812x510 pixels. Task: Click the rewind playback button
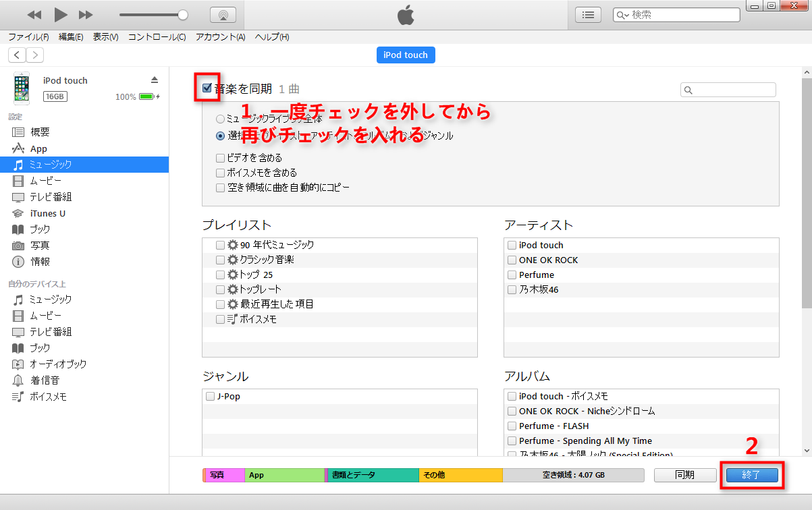(34, 14)
